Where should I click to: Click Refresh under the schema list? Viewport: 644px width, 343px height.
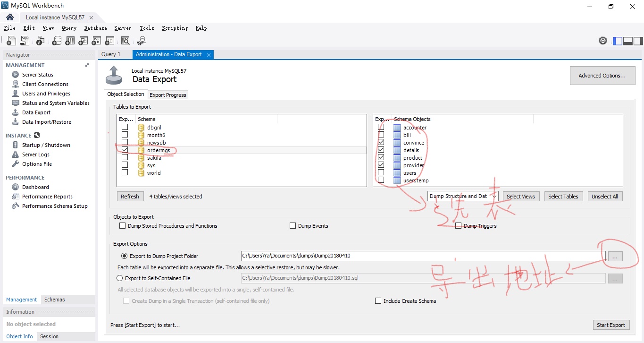coord(130,197)
